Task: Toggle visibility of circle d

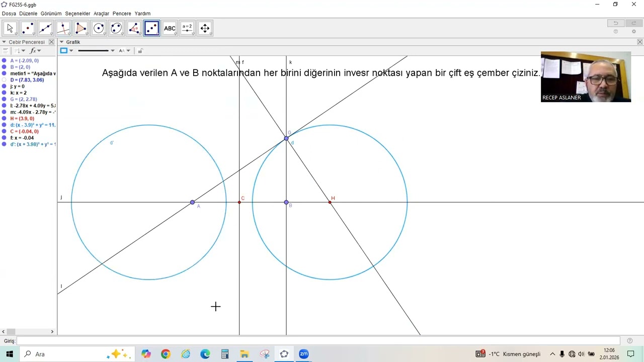Action: 5,125
